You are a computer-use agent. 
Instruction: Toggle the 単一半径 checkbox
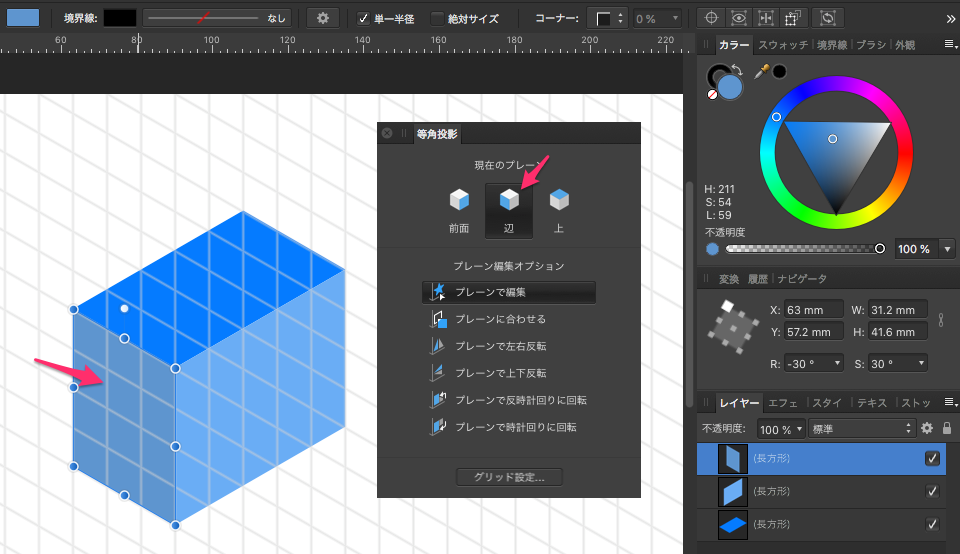363,18
